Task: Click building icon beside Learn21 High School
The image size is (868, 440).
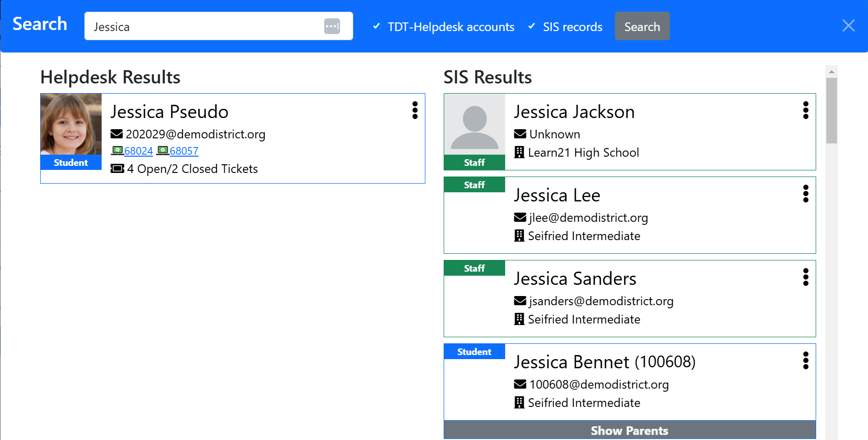Action: click(519, 152)
